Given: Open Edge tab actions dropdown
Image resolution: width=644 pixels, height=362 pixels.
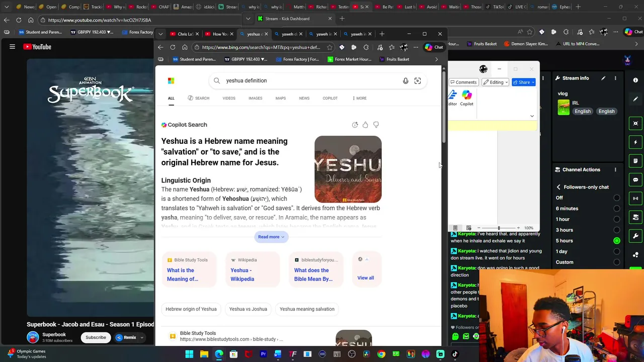Looking at the screenshot, I should (160, 34).
